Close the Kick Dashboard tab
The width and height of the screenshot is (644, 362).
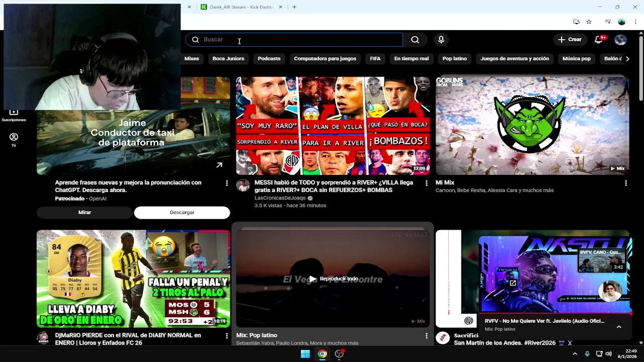(x=280, y=7)
